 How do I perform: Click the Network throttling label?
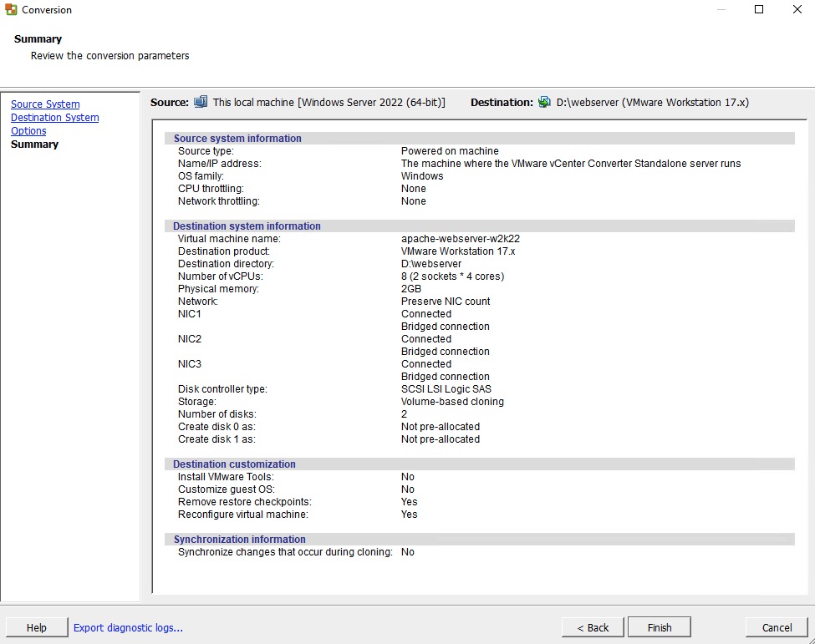[x=218, y=201]
